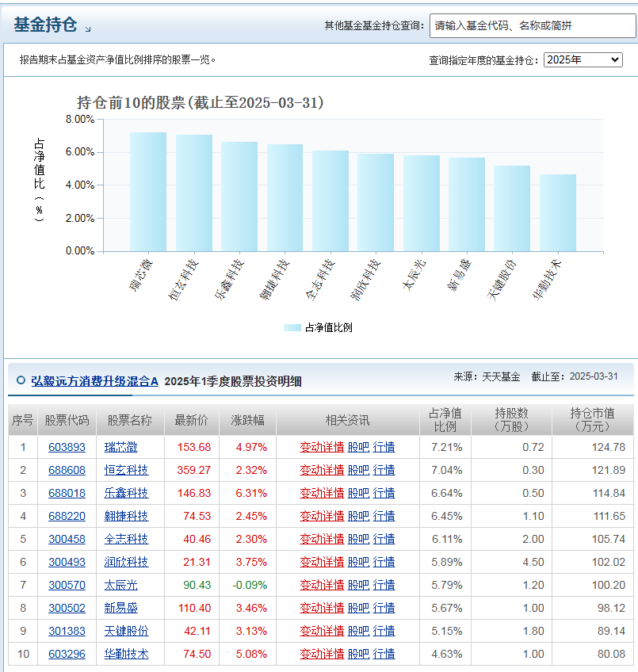The image size is (638, 672).
Task: Open stock code 300502
Action: [67, 608]
